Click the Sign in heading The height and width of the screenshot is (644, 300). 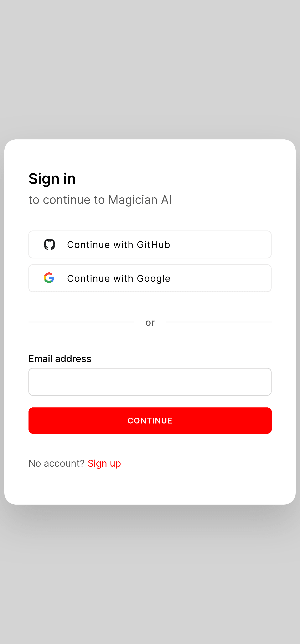(52, 178)
